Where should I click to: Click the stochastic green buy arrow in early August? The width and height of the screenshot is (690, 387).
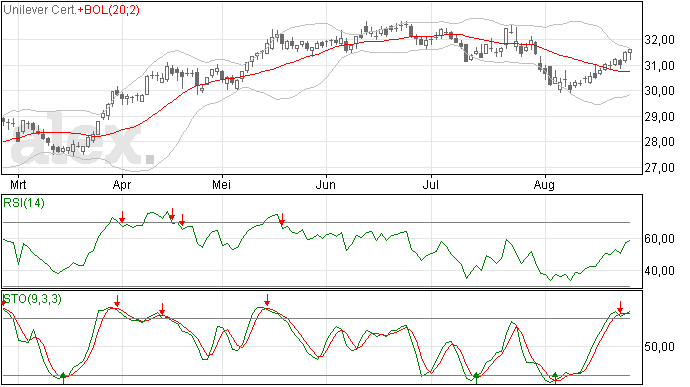(x=555, y=378)
